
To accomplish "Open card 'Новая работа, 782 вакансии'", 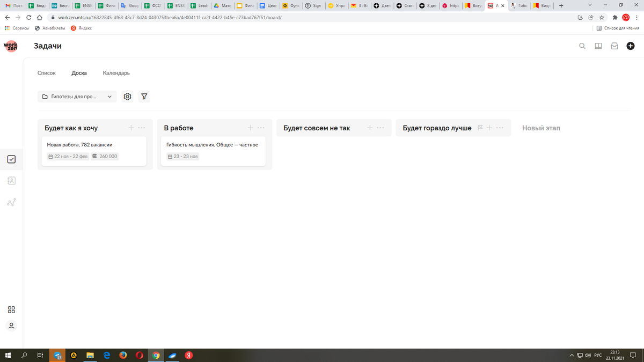I will click(94, 151).
